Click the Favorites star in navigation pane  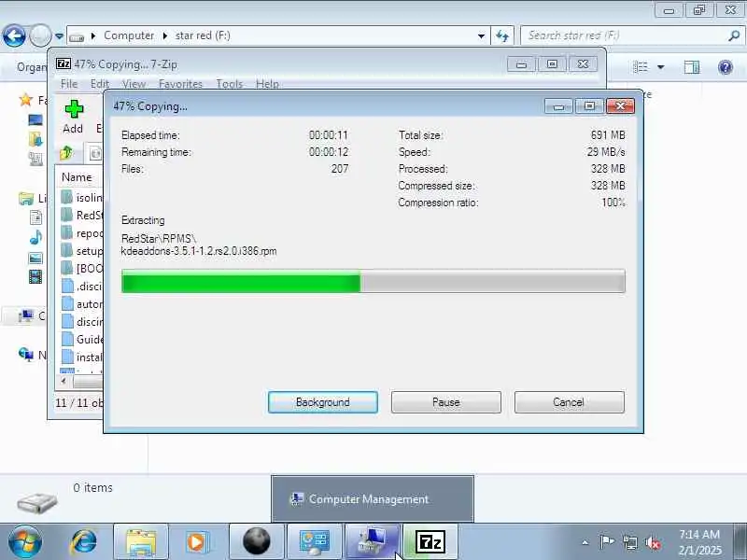(25, 100)
